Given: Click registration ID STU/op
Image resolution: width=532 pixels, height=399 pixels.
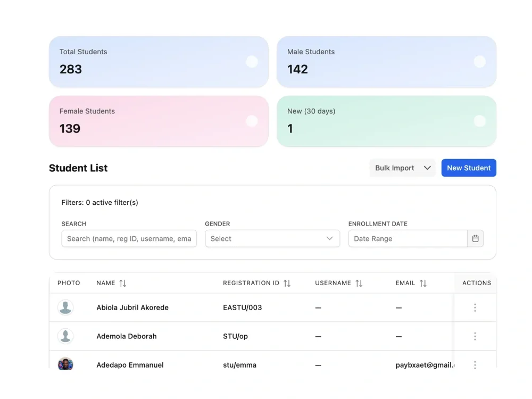Looking at the screenshot, I should [235, 336].
